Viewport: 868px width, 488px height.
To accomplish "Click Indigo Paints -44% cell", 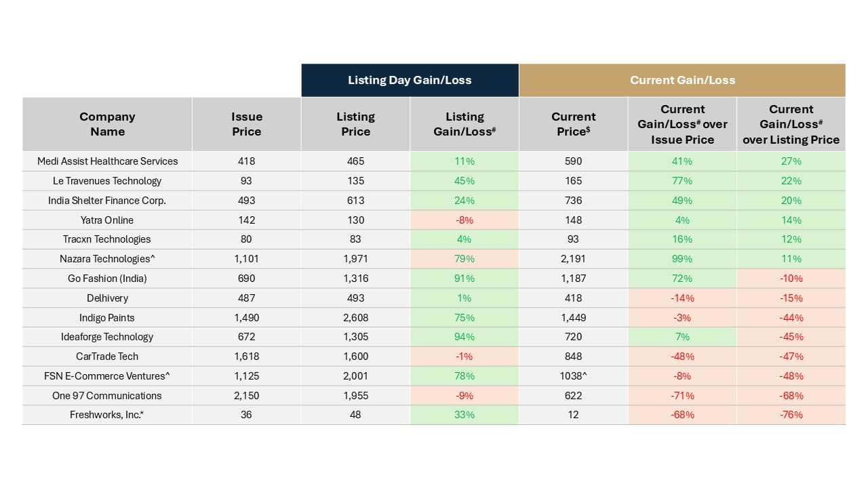I will click(791, 318).
